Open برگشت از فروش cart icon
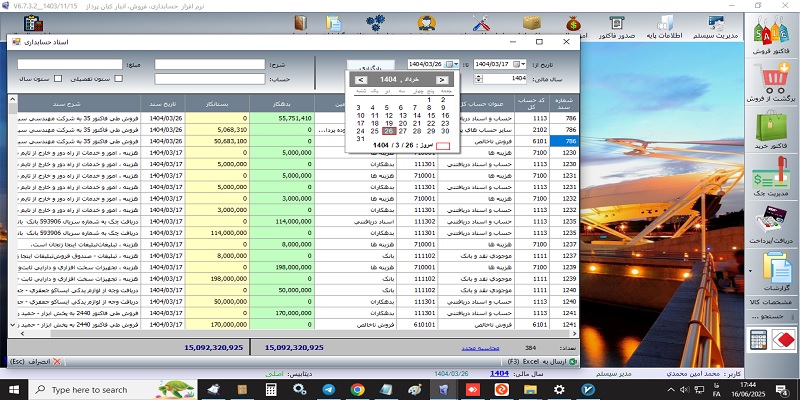Viewport: 800px width, 400px height. click(x=771, y=80)
